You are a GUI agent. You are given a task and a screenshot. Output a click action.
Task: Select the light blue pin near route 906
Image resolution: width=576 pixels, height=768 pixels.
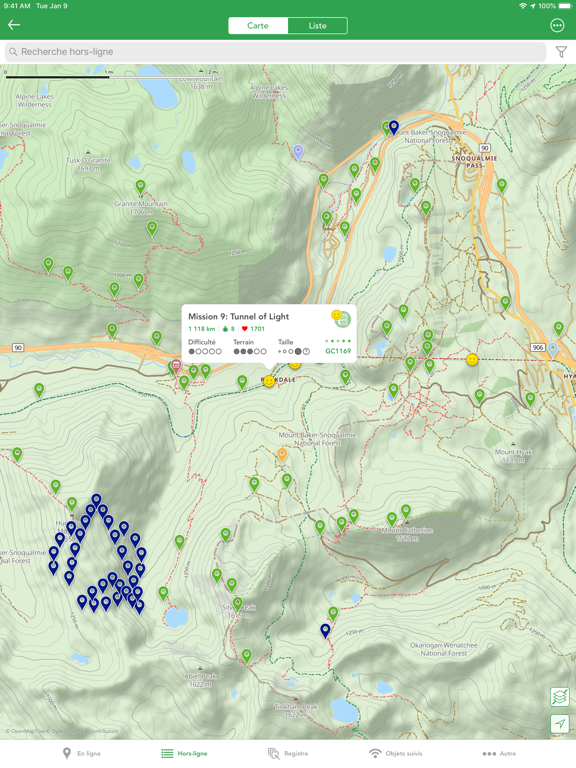(x=553, y=349)
